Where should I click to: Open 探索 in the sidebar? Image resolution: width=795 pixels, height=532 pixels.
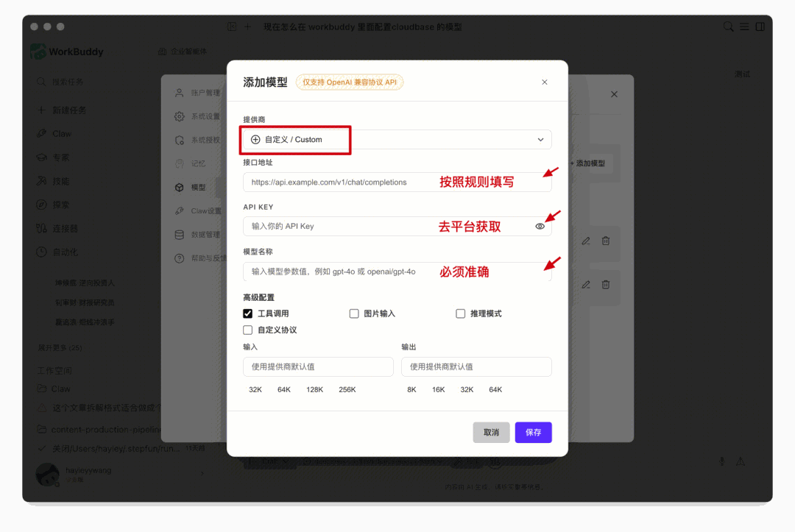pyautogui.click(x=53, y=205)
